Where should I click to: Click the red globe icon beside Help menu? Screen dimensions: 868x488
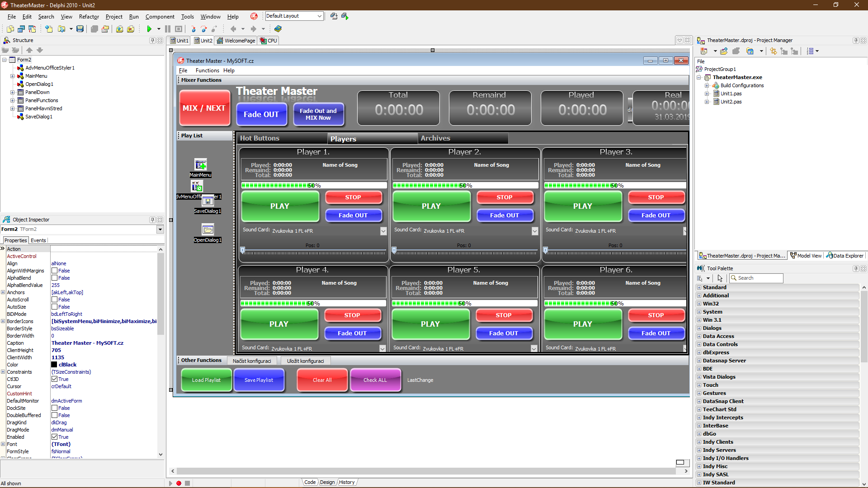254,16
